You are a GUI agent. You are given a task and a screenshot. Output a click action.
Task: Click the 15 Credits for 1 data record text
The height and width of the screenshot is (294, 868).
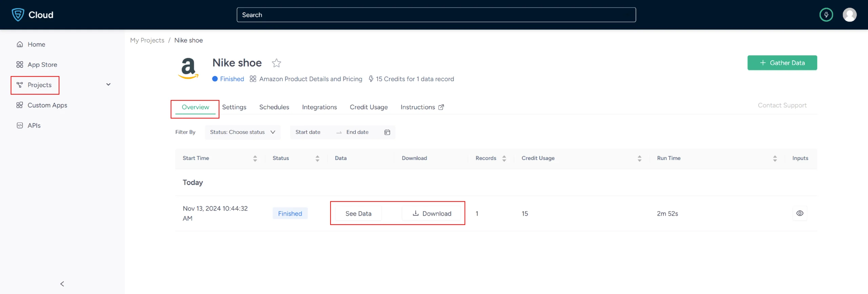(415, 79)
